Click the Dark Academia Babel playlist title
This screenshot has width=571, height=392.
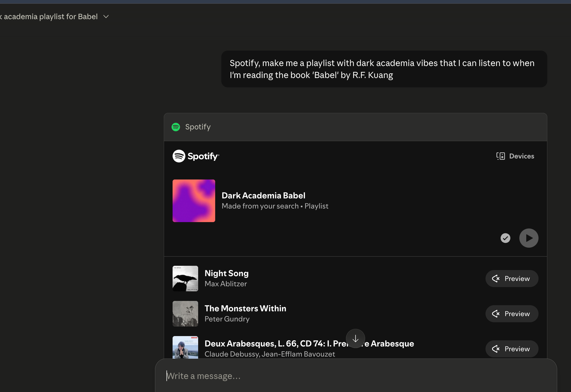click(263, 195)
